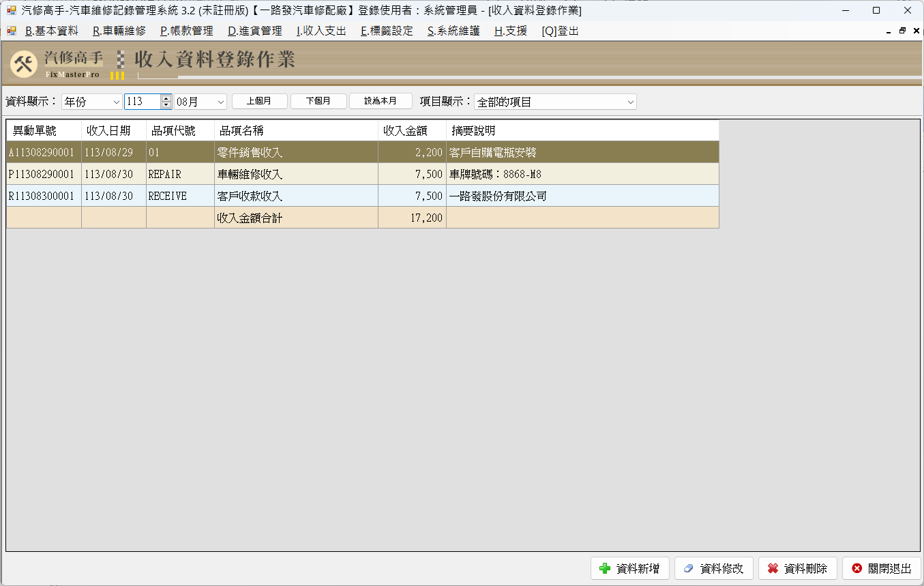924x586 pixels.
Task: Click the 113/08/29 date cell
Action: pyautogui.click(x=114, y=152)
